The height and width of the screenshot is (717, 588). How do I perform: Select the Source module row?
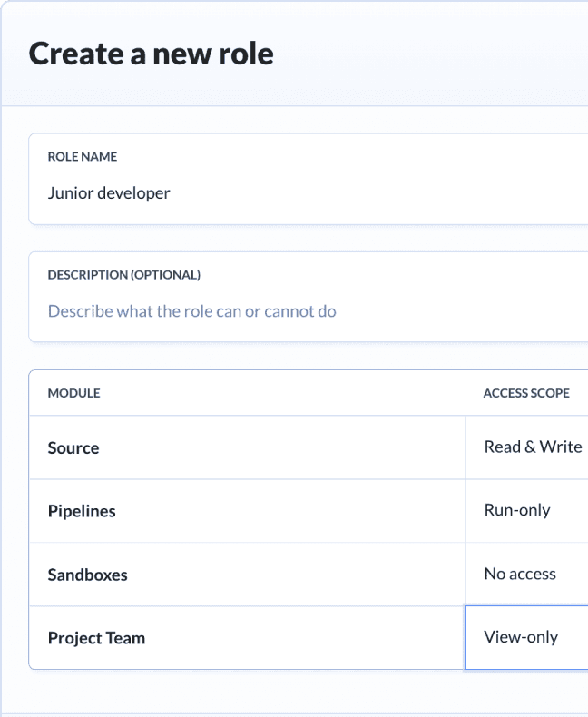click(x=73, y=447)
